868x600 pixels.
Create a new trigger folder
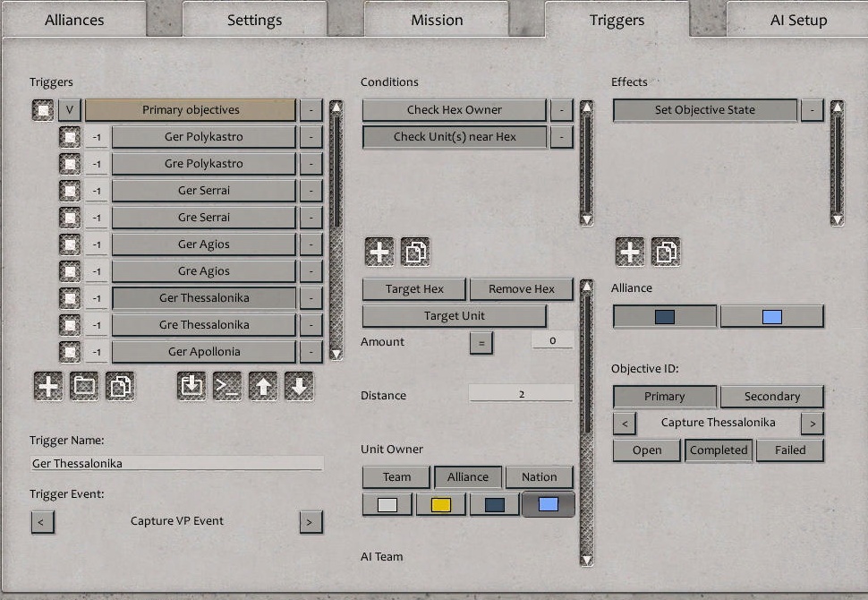click(x=84, y=386)
